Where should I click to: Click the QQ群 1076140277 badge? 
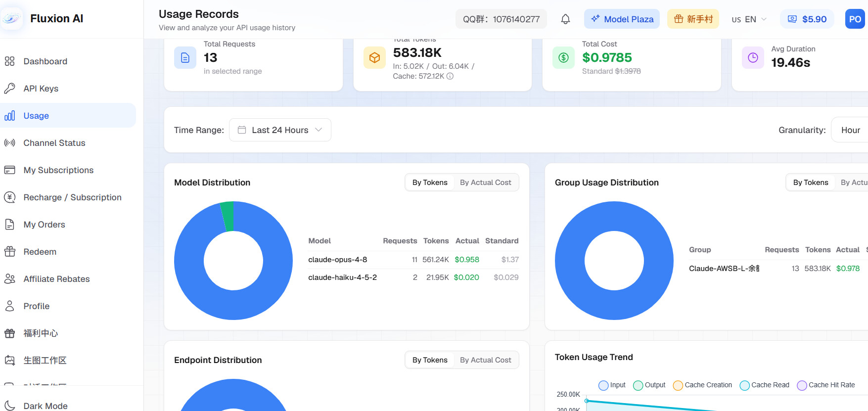(x=501, y=19)
